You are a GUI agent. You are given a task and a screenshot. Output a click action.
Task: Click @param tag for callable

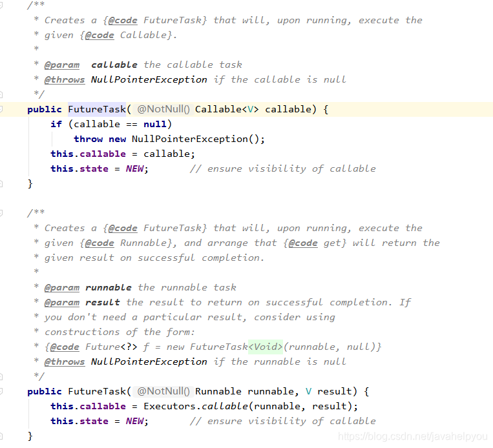62,65
